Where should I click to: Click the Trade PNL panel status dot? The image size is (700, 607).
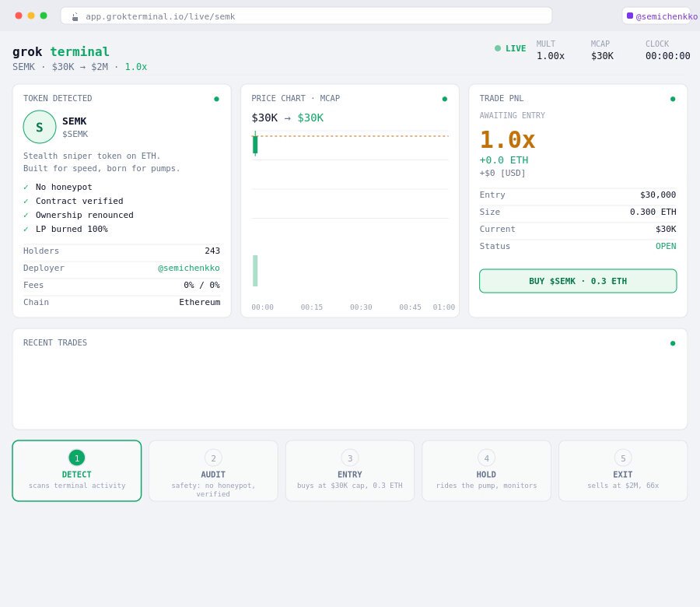point(673,99)
